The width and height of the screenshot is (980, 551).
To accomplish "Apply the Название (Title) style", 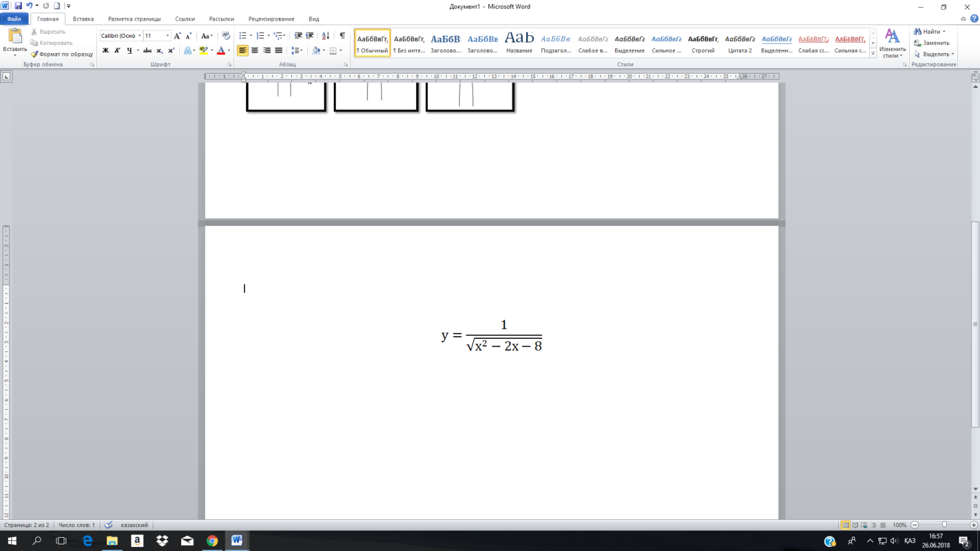I will click(x=519, y=43).
